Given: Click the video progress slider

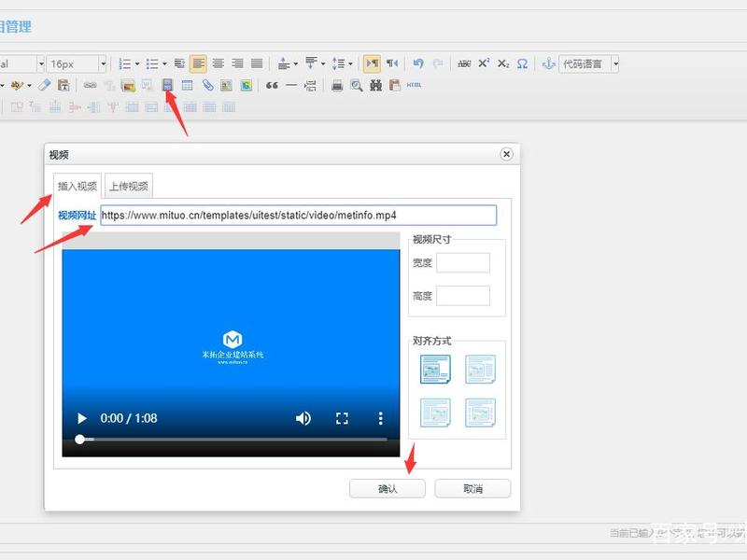Looking at the screenshot, I should 233,439.
